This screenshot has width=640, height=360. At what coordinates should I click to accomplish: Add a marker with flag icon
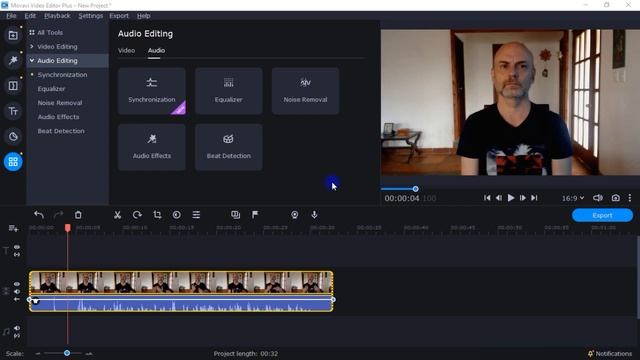(x=255, y=215)
